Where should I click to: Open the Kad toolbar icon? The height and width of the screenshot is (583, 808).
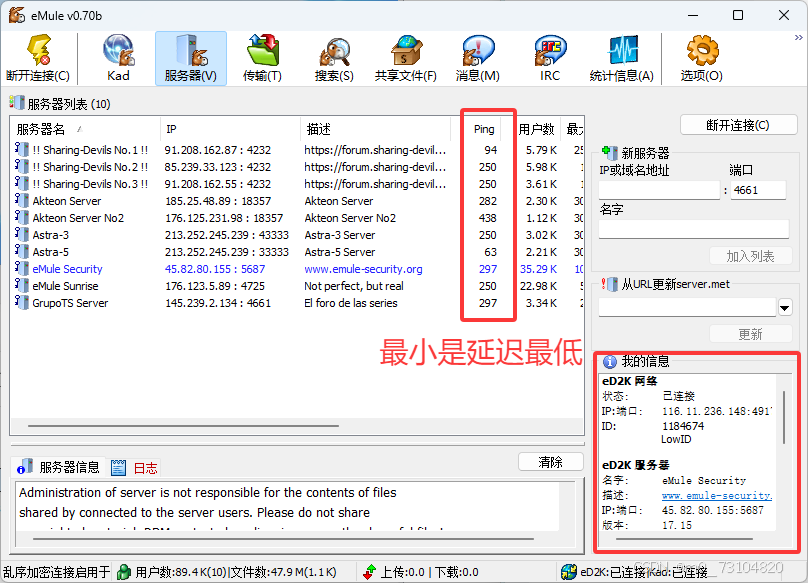click(119, 58)
